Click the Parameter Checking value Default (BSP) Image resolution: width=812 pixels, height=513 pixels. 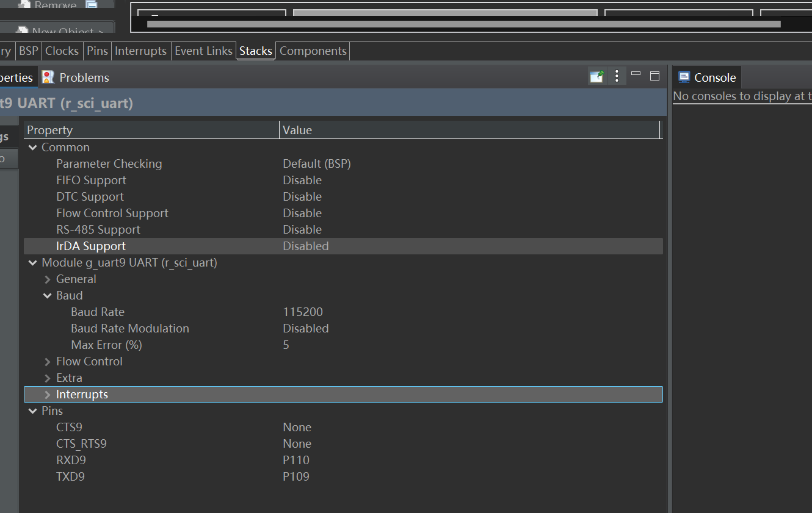pyautogui.click(x=317, y=164)
